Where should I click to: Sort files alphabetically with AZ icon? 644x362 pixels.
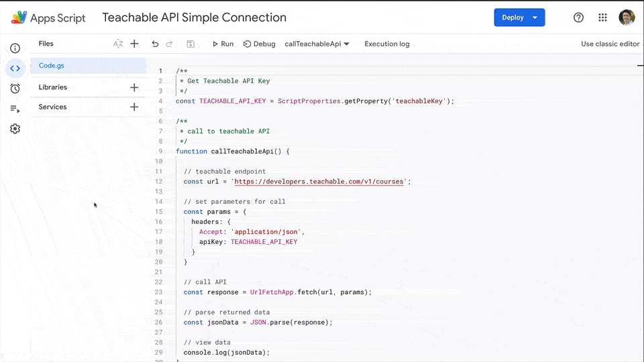pyautogui.click(x=118, y=44)
